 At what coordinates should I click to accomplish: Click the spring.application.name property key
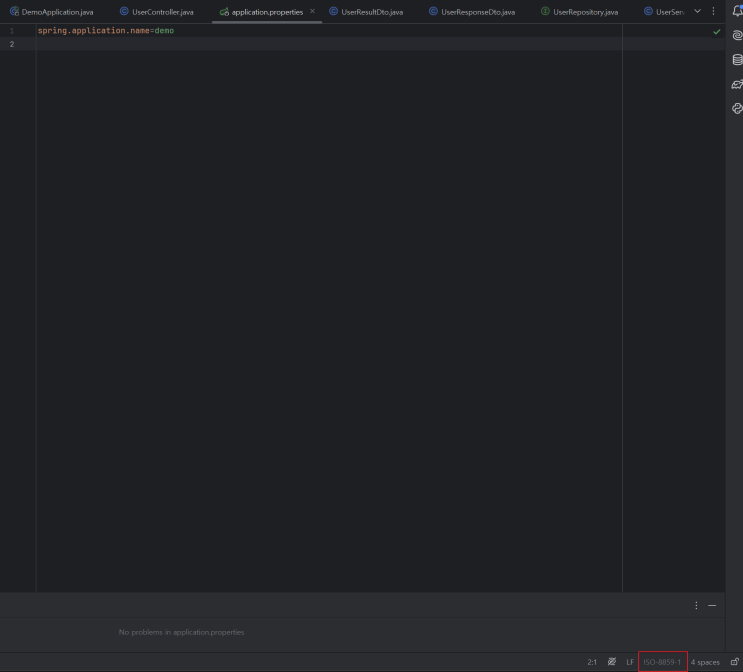94,30
